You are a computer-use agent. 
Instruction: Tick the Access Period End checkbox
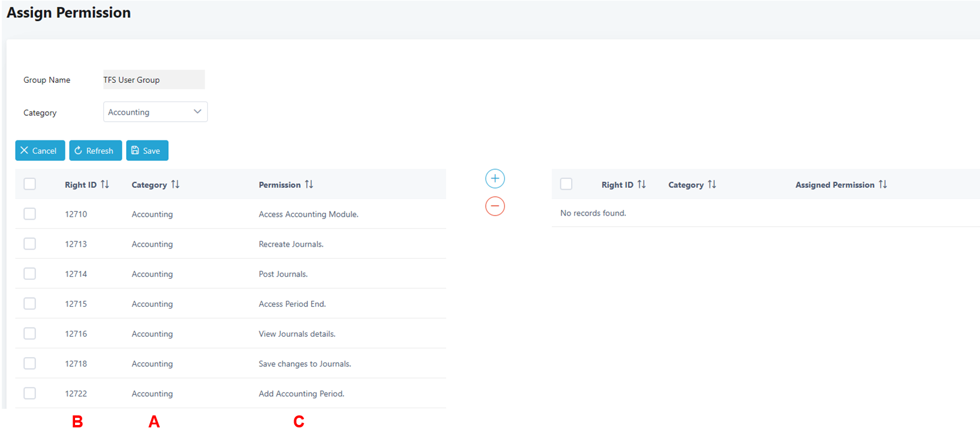29,304
